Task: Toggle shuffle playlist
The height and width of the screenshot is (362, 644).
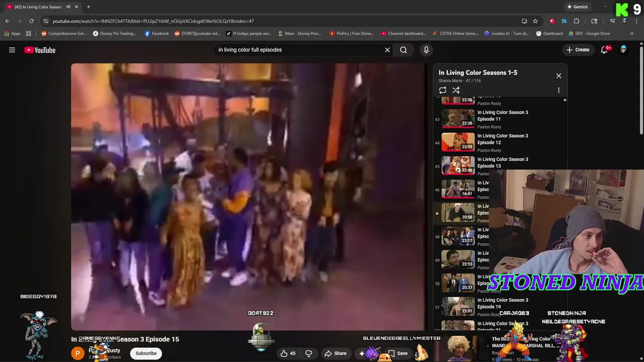Action: 456,90
